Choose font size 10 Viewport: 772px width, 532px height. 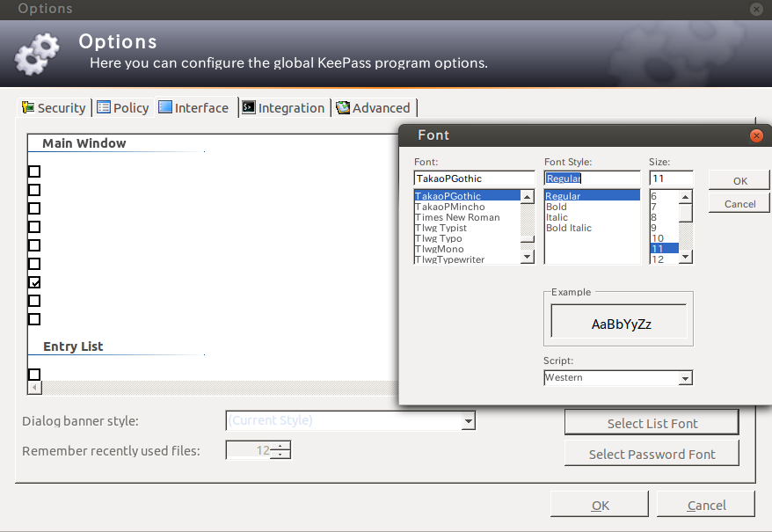664,238
